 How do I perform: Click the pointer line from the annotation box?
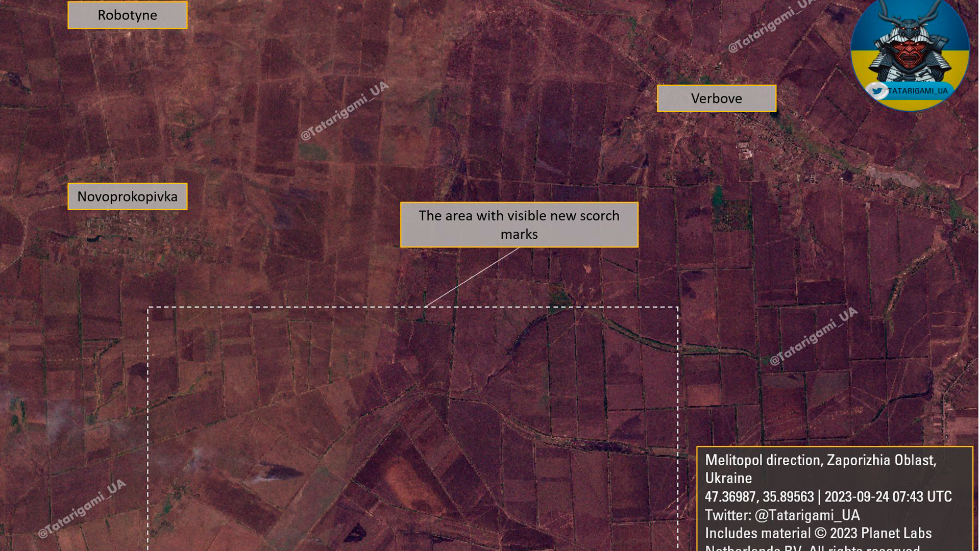(472, 277)
